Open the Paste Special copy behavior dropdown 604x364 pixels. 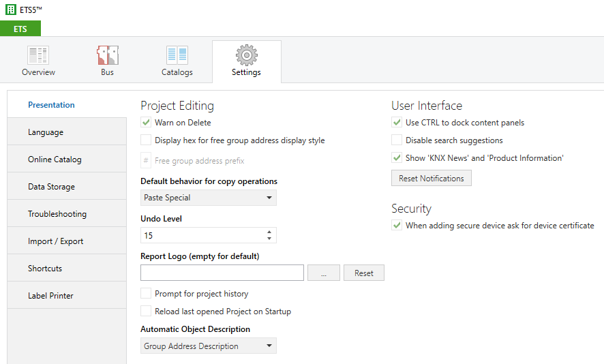[x=209, y=198]
